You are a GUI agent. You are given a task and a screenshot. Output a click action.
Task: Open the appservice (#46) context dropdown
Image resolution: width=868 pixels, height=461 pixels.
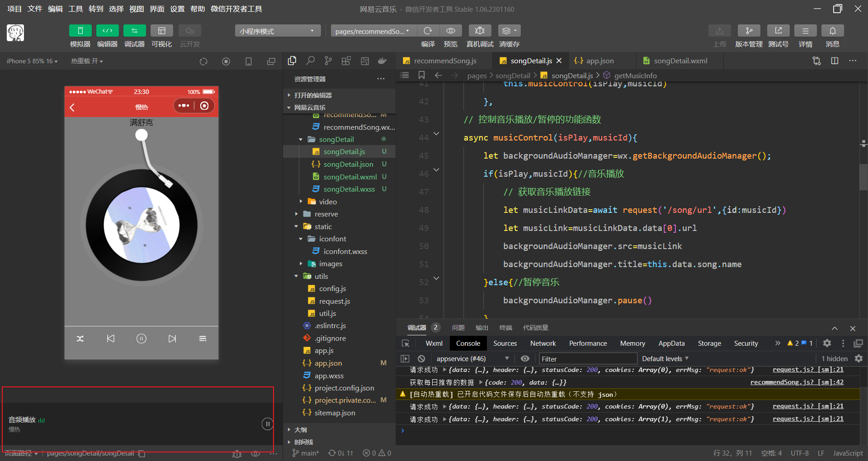(472, 358)
